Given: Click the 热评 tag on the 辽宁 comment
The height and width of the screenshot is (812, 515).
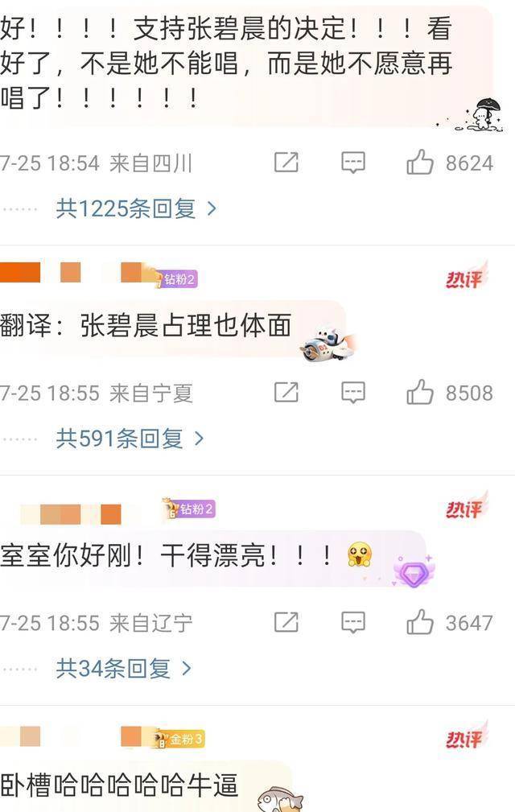Looking at the screenshot, I should [465, 508].
